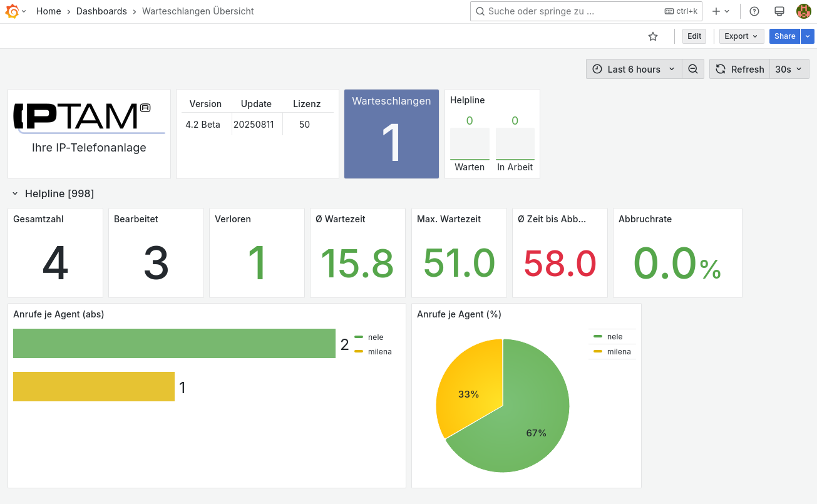
Task: Toggle milena series in bar chart legend
Action: (x=379, y=352)
